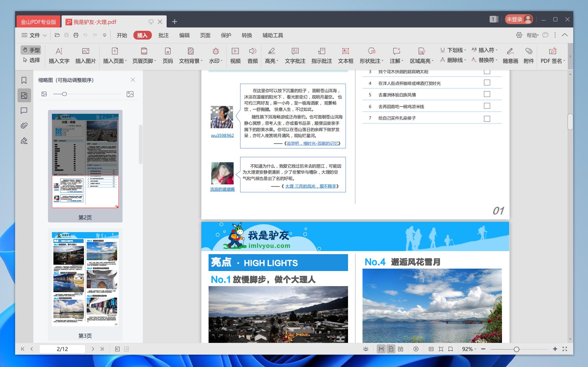Viewport: 588px width, 367px height.
Task: Click the page number field 2/12
Action: tap(62, 349)
